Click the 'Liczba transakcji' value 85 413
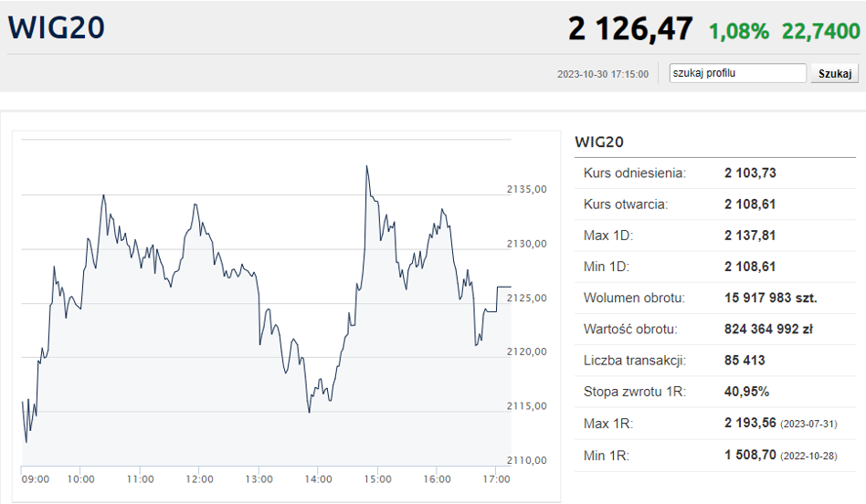This screenshot has width=866, height=504. tap(745, 361)
